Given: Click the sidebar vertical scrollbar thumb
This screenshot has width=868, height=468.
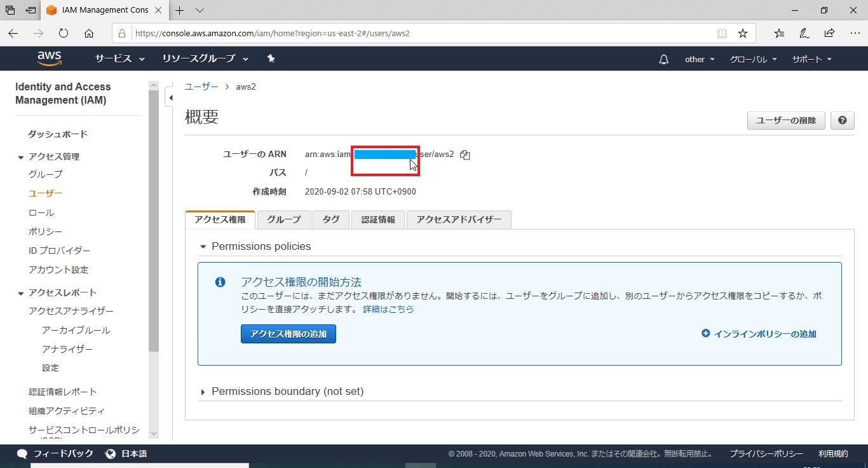Looking at the screenshot, I should (x=154, y=221).
